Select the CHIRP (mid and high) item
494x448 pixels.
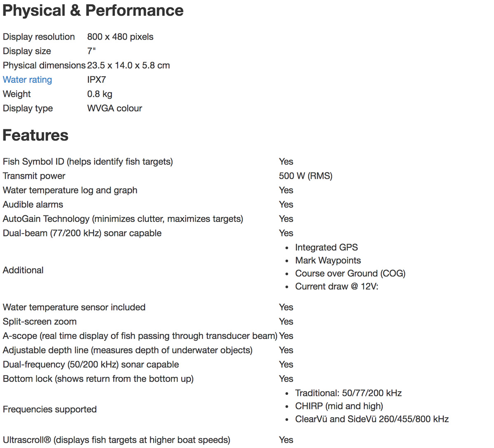point(339,406)
